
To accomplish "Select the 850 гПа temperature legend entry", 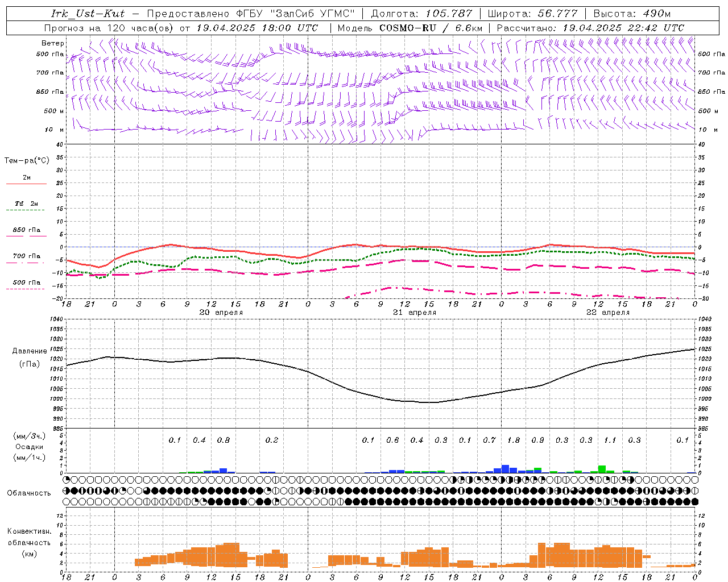I will point(27,230).
